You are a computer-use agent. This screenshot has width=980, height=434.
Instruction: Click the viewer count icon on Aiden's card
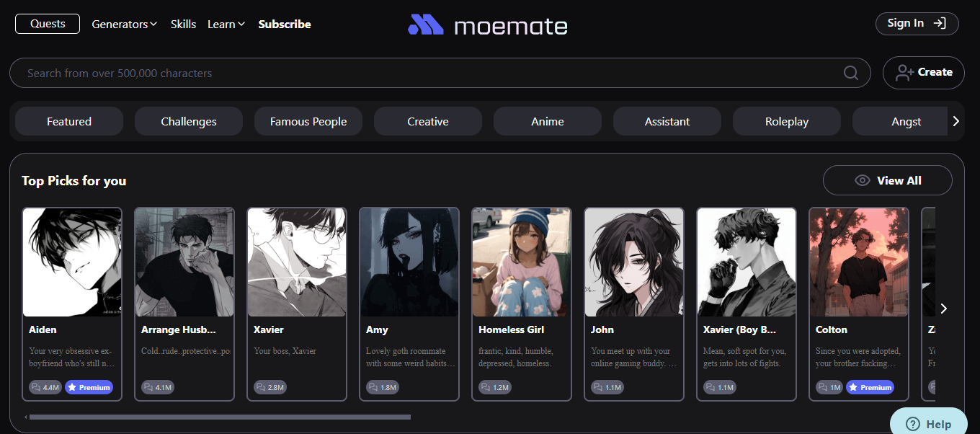tap(36, 387)
